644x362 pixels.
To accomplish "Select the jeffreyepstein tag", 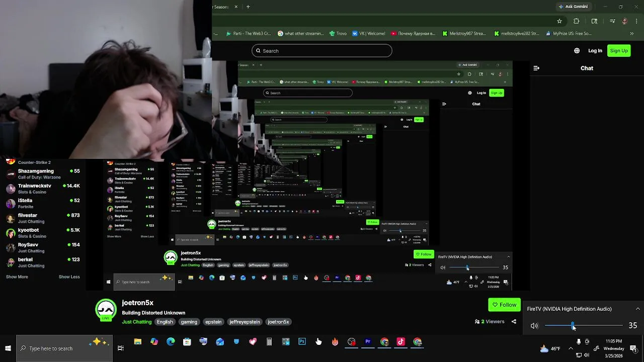I will [245, 322].
